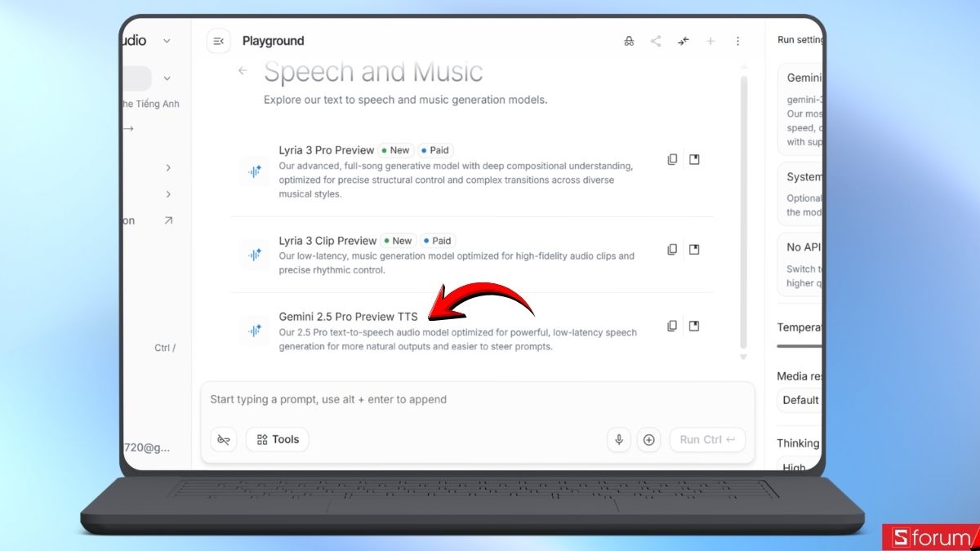Viewport: 980px width, 551px height.
Task: Click the Explore our text to speech subtitle
Action: point(405,100)
